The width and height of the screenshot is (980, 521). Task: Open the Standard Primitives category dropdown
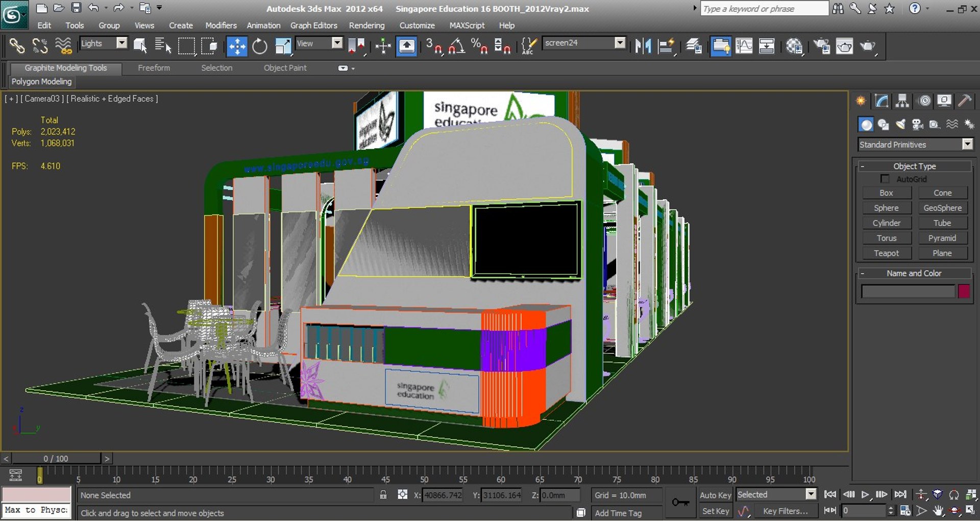[x=967, y=145]
